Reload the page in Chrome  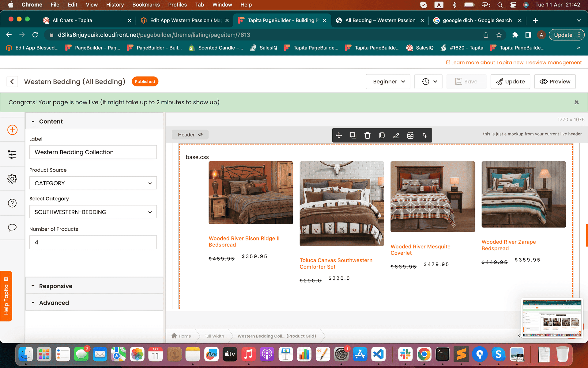(x=35, y=35)
